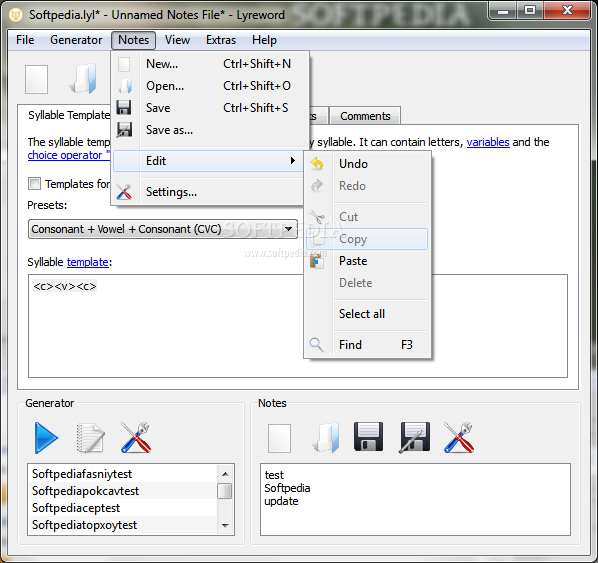The width and height of the screenshot is (598, 563).
Task: Start generator with the blue play icon
Action: point(46,438)
